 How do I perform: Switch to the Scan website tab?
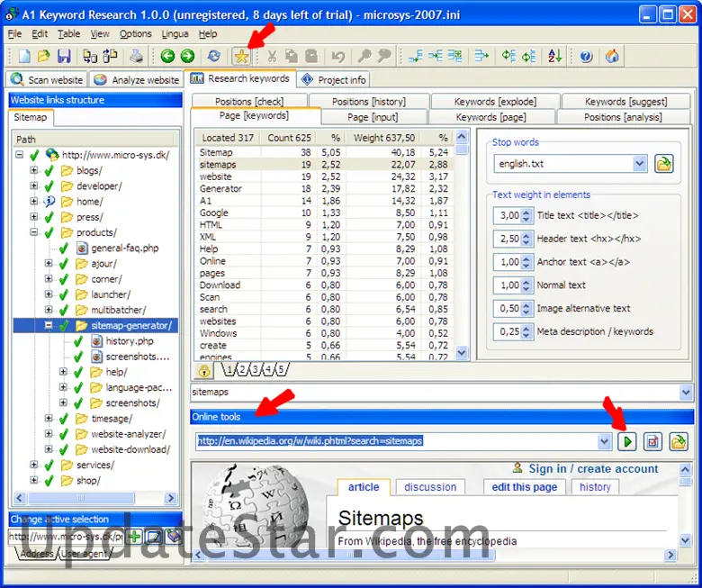point(47,80)
